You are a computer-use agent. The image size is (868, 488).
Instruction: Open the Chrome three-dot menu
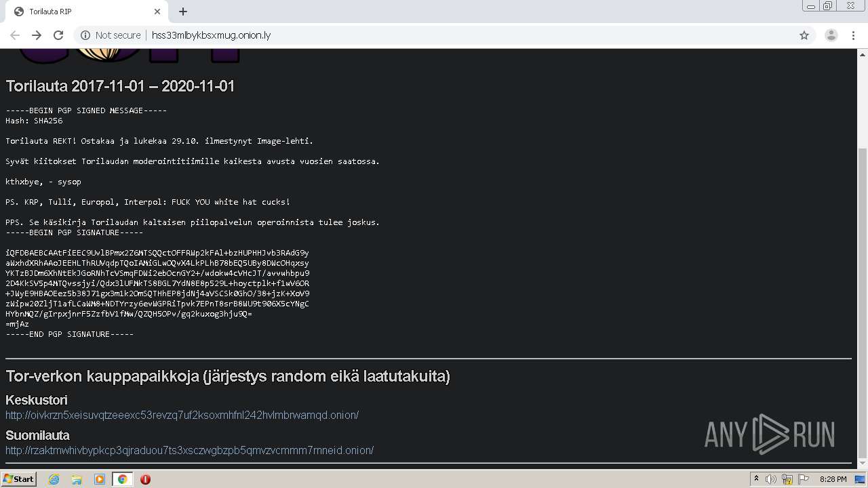[x=854, y=35]
